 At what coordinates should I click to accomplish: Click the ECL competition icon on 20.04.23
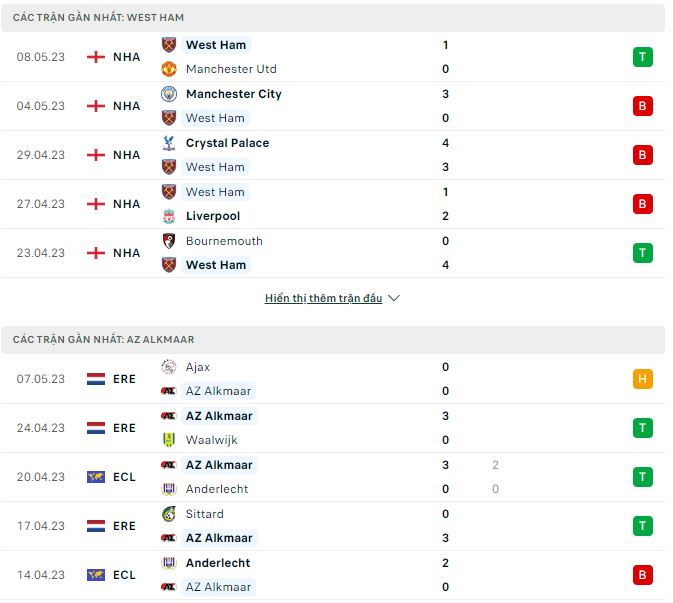click(x=96, y=477)
